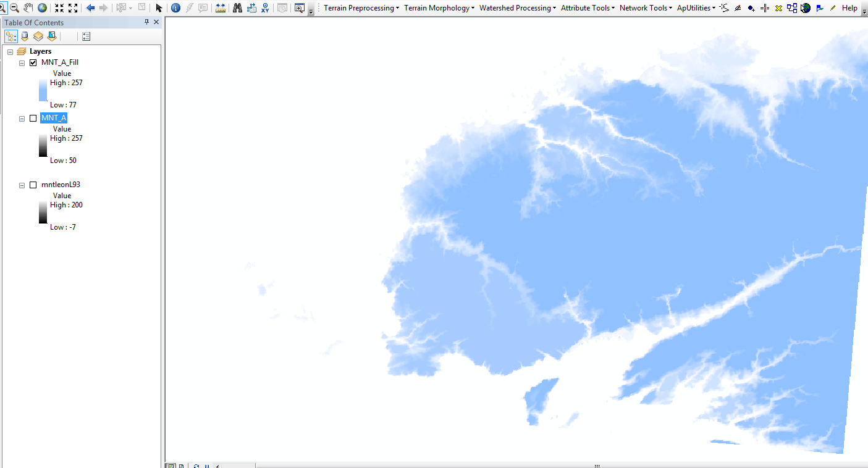Click the Full Extent globe icon
Screen dimensions: 868x468
pos(42,8)
